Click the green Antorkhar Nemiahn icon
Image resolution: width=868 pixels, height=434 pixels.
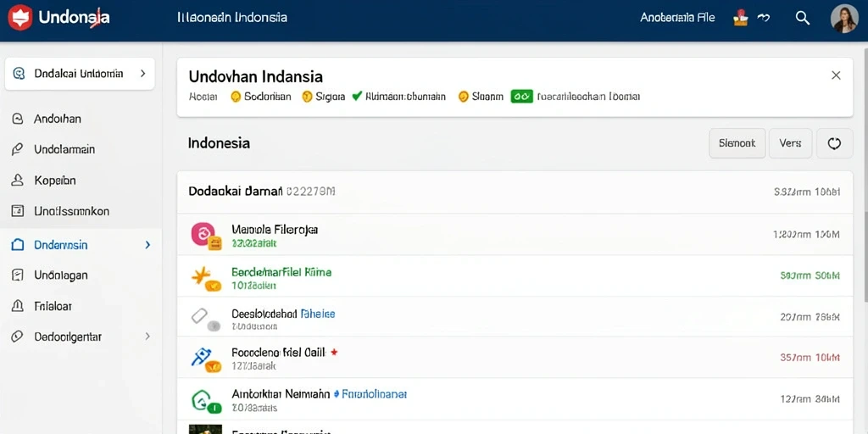click(201, 398)
